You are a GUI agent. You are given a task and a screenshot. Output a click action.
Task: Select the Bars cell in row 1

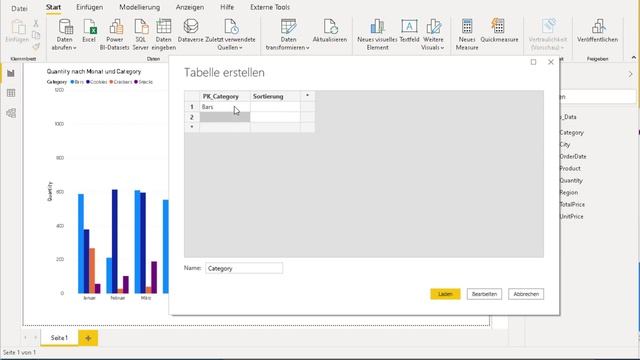tap(224, 107)
